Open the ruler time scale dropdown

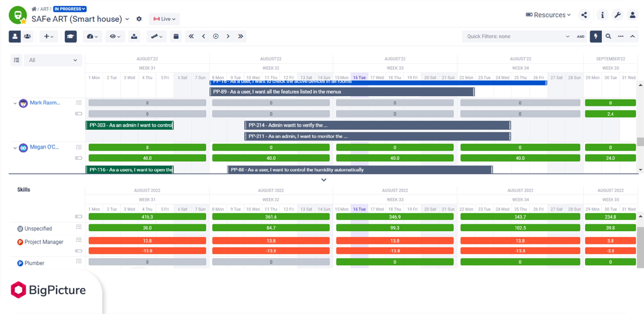pyautogui.click(x=156, y=37)
